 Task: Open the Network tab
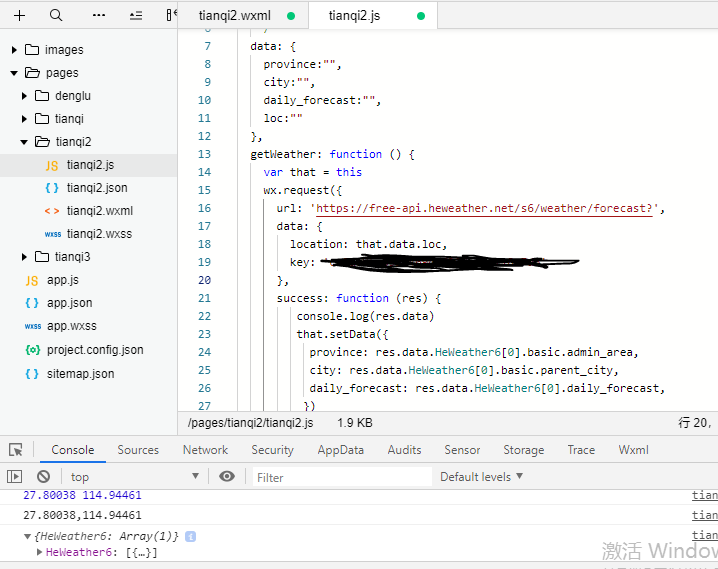point(205,450)
